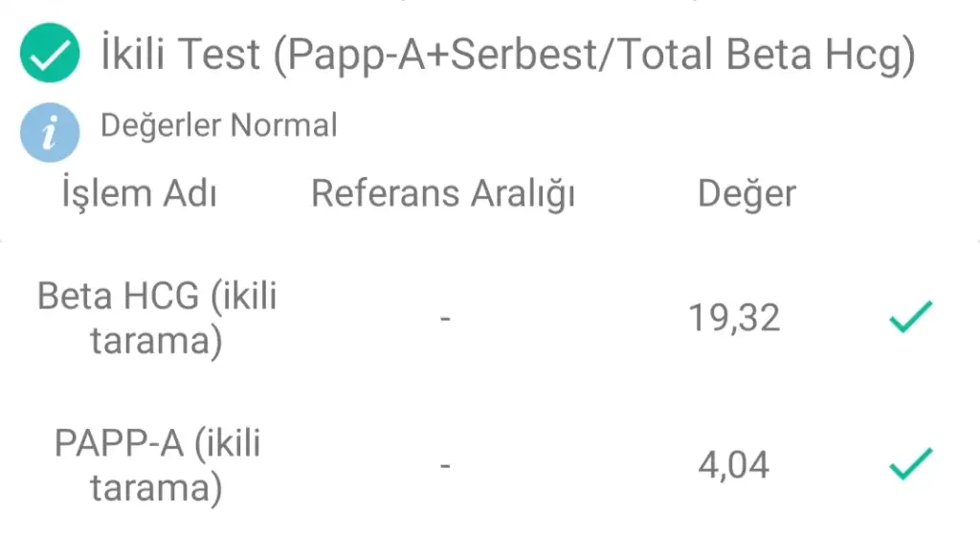
Task: Click the Değer column header
Action: [x=746, y=194]
